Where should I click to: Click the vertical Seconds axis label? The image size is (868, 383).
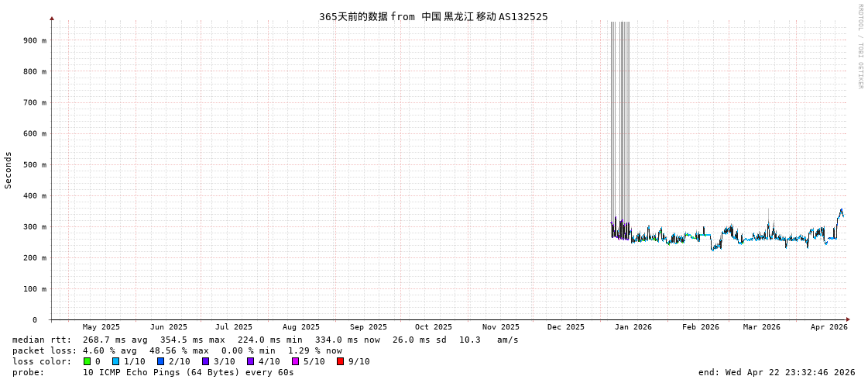click(9, 170)
